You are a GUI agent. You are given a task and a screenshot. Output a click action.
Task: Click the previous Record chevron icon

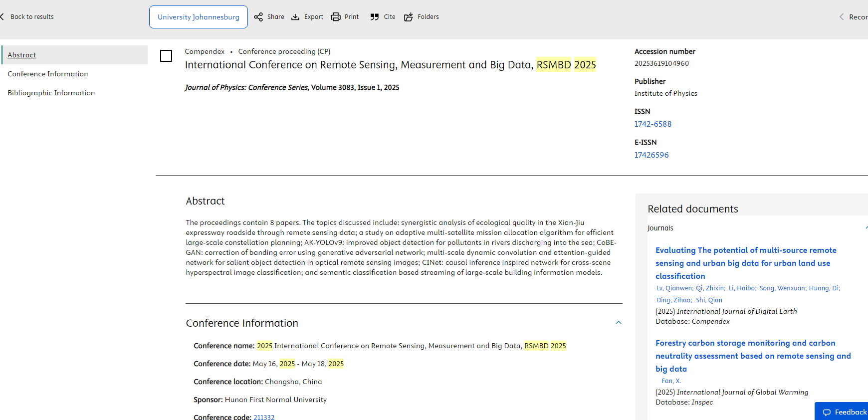pos(842,17)
